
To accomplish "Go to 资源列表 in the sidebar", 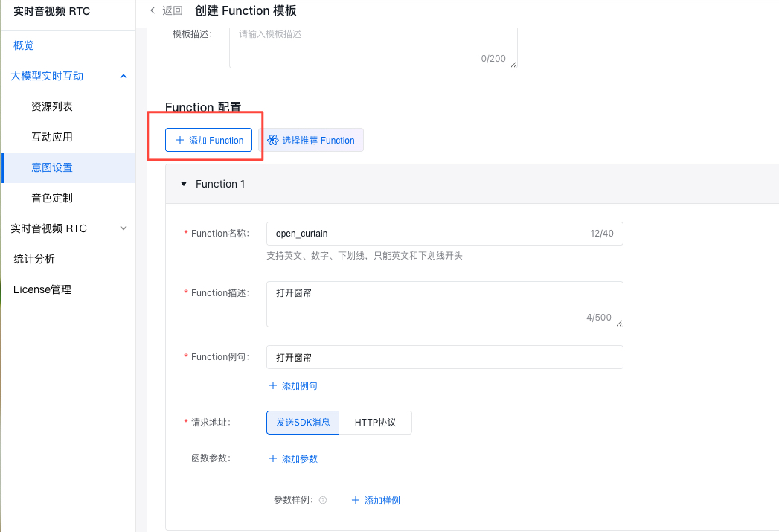I will click(x=52, y=106).
